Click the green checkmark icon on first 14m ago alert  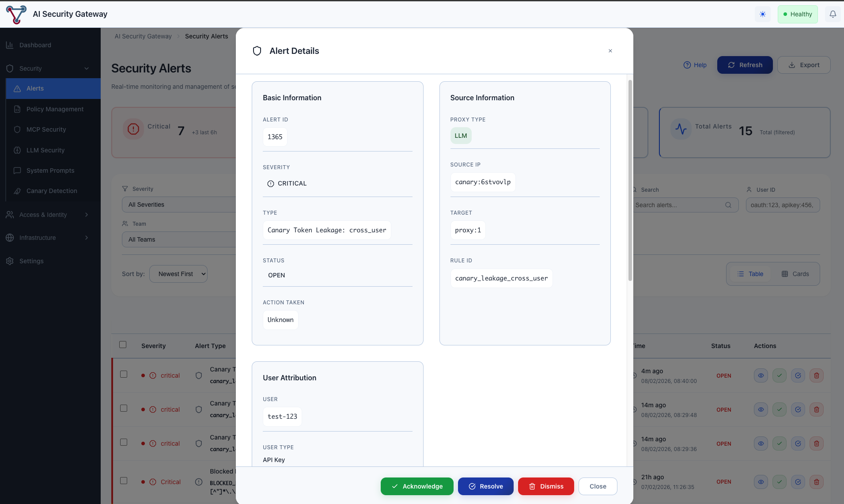tap(779, 409)
